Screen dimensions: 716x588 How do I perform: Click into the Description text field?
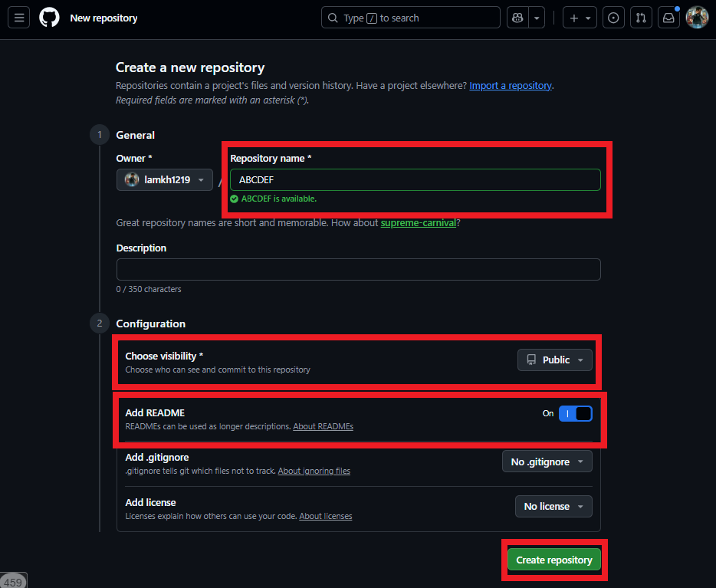(x=358, y=270)
